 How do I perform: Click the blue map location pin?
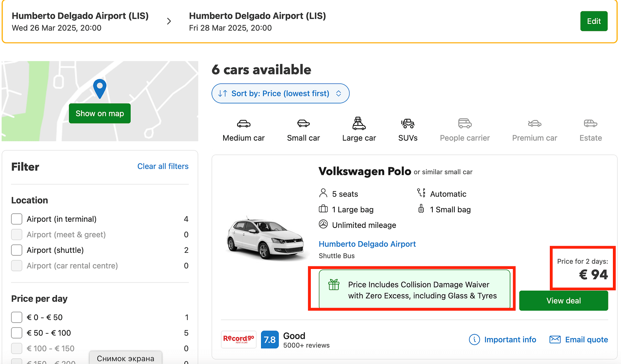(x=100, y=89)
